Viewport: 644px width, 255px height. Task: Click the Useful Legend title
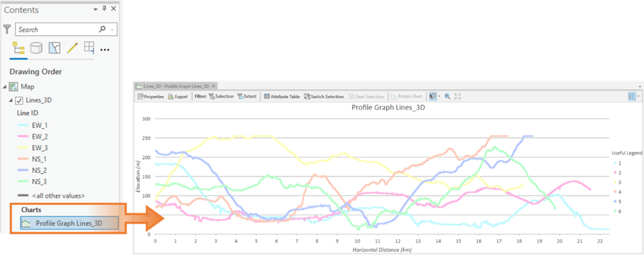tap(627, 153)
